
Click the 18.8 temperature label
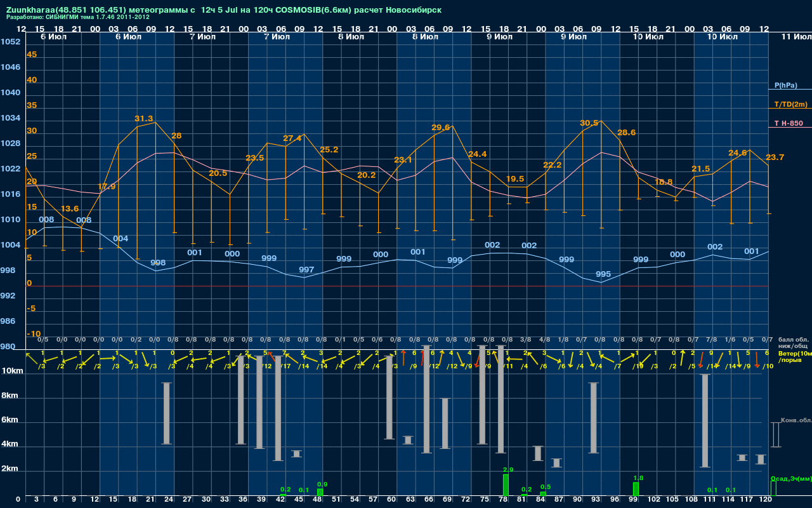[x=663, y=182]
